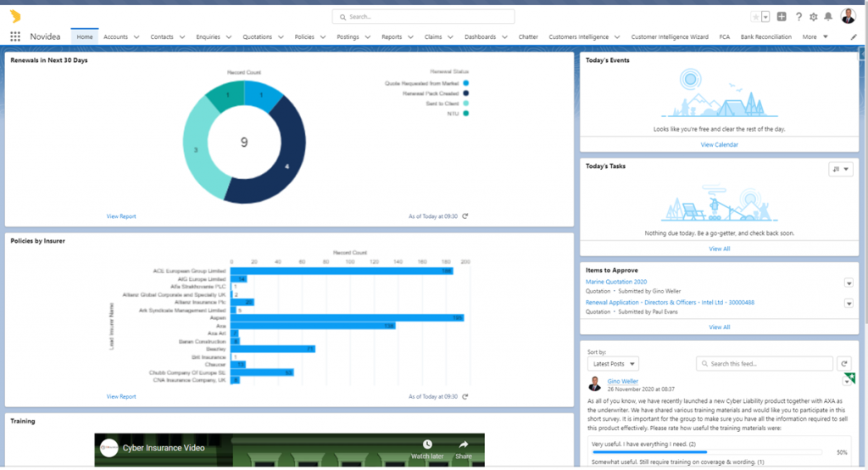Click the View Calendar link
Image resolution: width=868 pixels, height=470 pixels.
(719, 145)
